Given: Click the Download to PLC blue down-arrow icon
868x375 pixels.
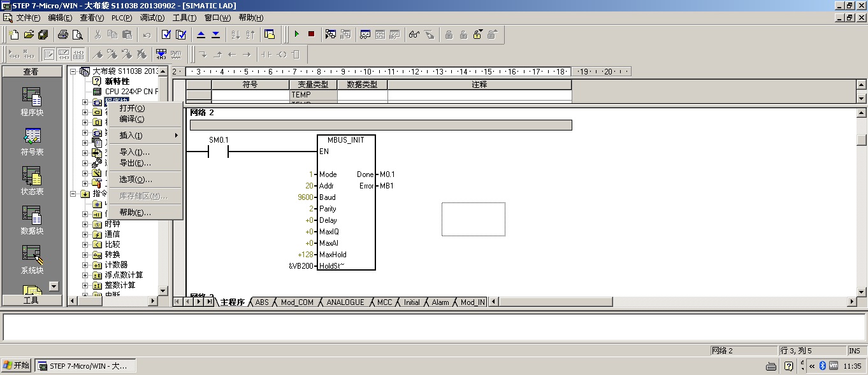Looking at the screenshot, I should point(215,34).
